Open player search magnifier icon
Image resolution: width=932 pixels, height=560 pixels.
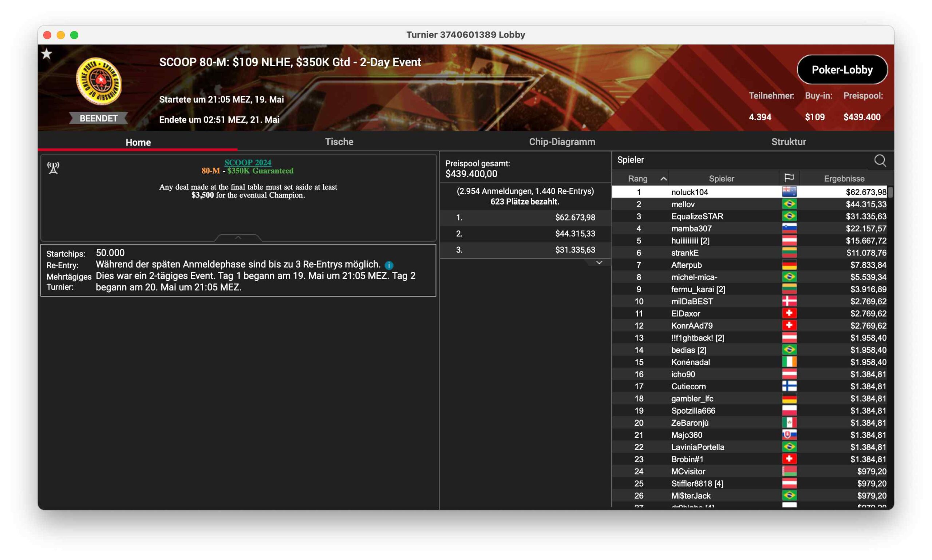880,160
